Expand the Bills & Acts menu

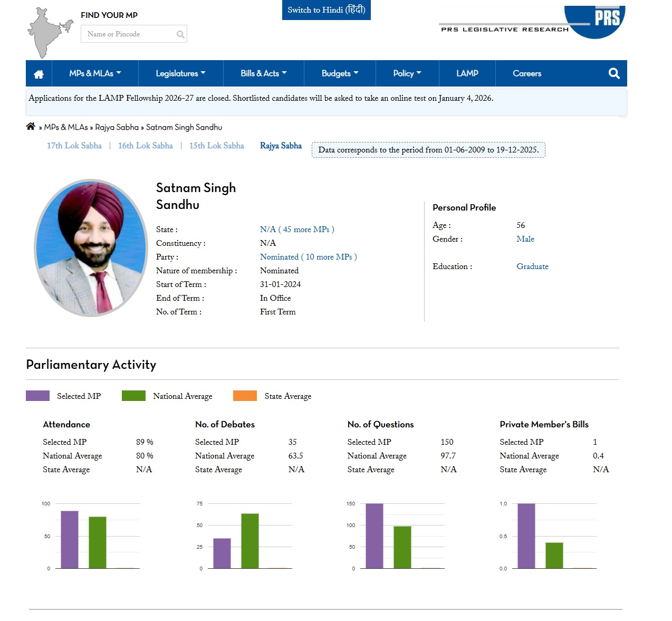point(263,73)
